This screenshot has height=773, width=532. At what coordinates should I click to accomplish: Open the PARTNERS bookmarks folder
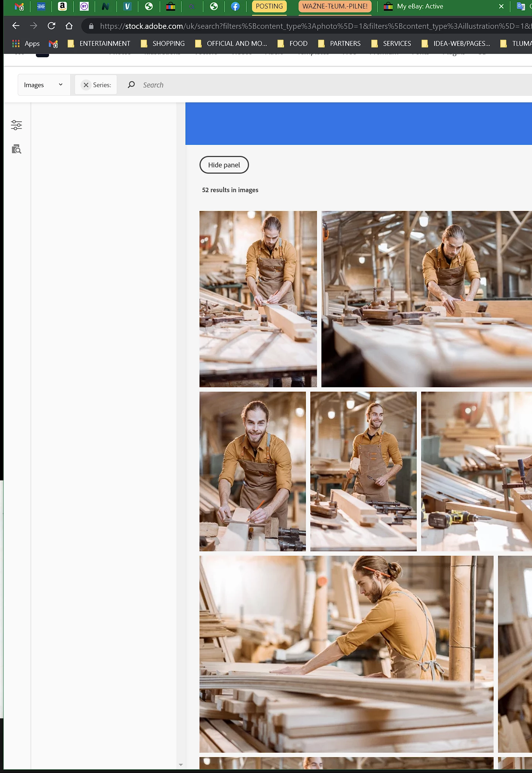click(x=339, y=44)
